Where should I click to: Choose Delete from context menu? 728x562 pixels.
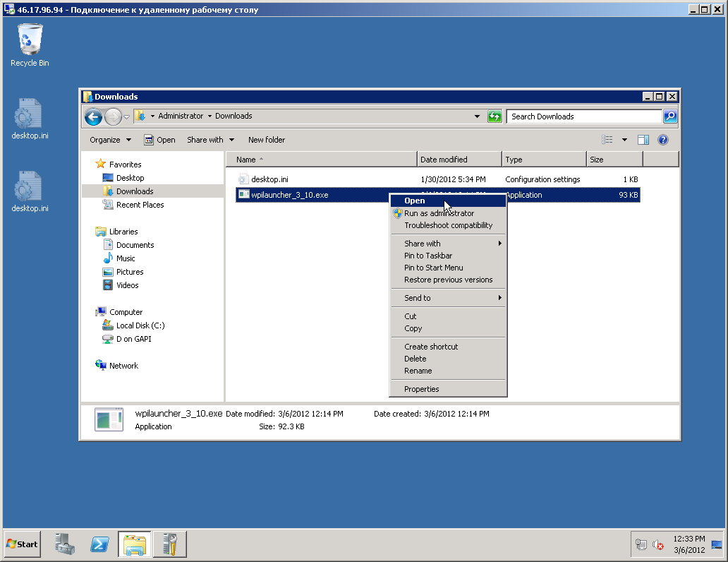point(448,359)
